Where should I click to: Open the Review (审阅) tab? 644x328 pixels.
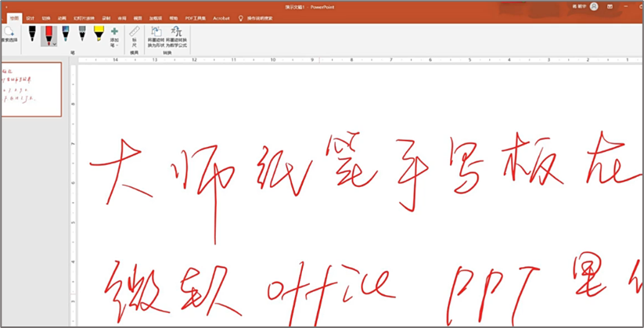[x=122, y=19]
